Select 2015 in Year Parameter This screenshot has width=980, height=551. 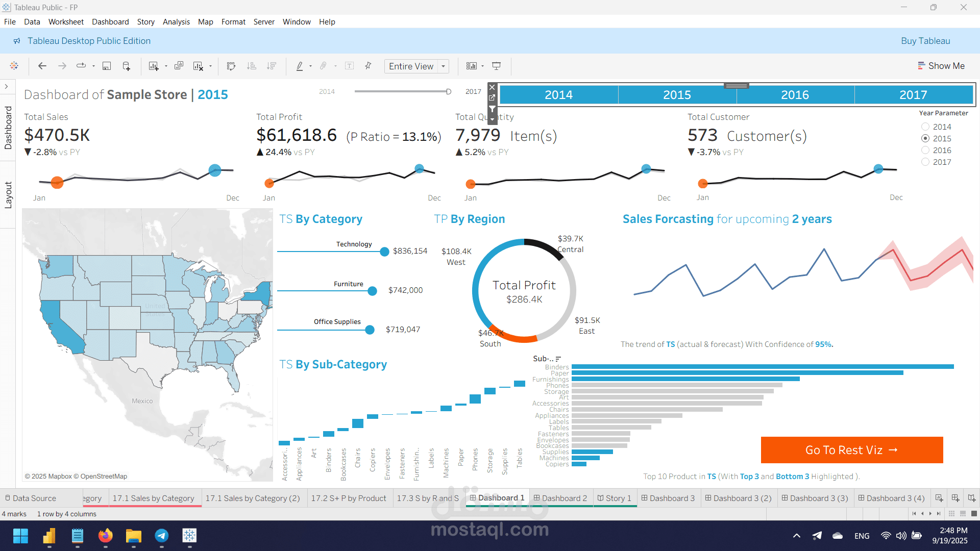(925, 138)
